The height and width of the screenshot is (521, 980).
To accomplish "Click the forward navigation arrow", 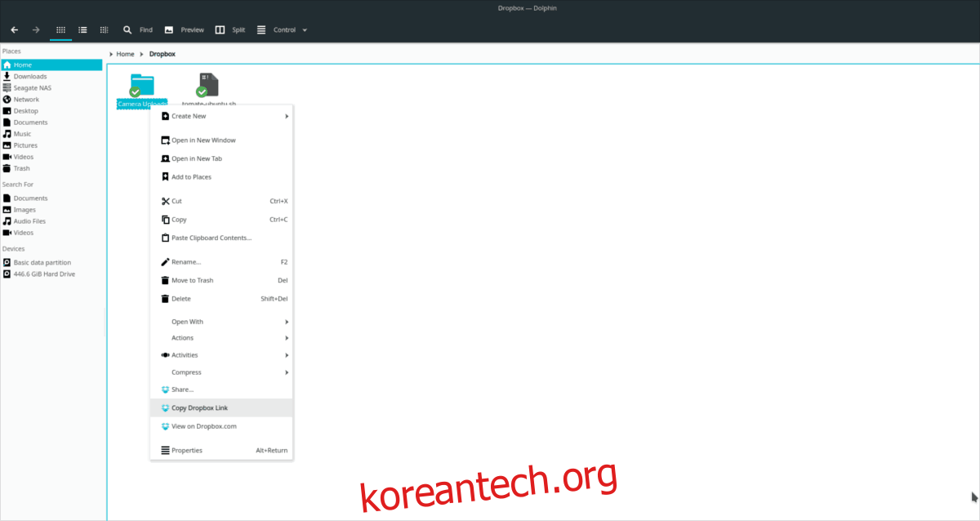I will [35, 29].
